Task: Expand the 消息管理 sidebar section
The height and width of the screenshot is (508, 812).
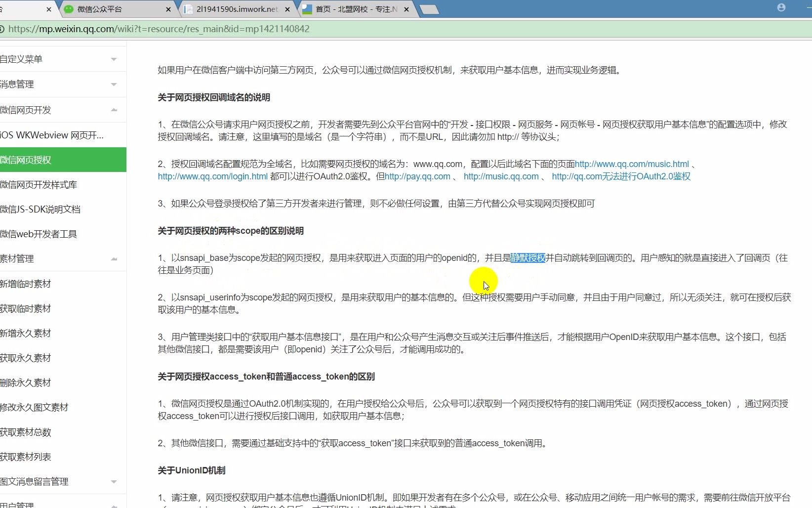Action: point(114,85)
